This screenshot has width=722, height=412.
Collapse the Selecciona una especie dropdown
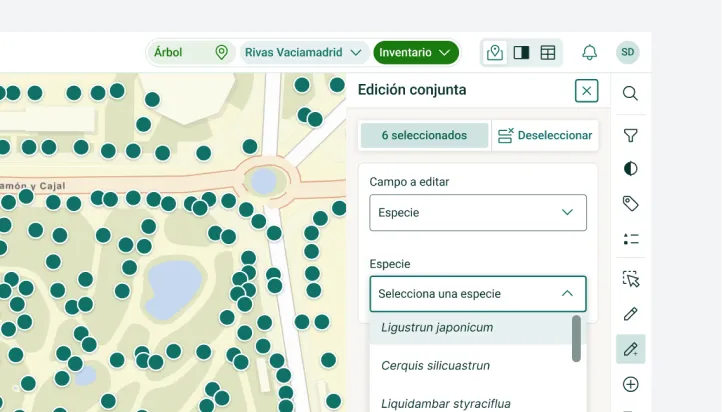(477, 294)
